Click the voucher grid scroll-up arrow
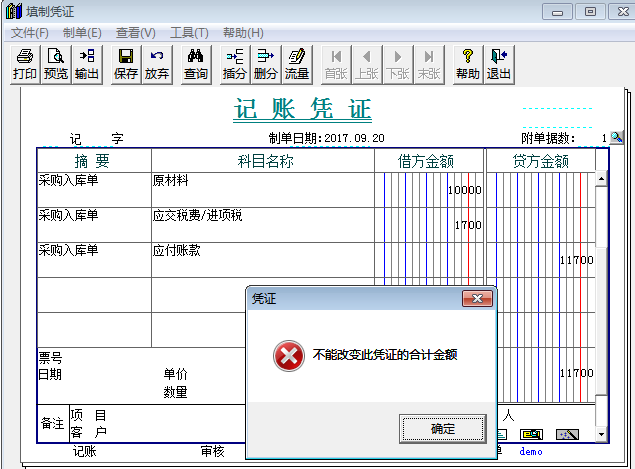This screenshot has height=469, width=635. tap(601, 179)
